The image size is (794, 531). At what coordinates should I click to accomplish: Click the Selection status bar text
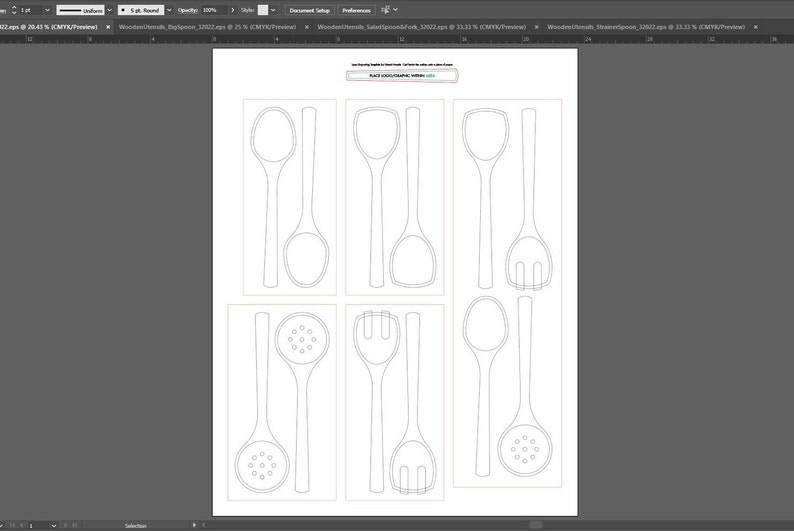point(136,526)
